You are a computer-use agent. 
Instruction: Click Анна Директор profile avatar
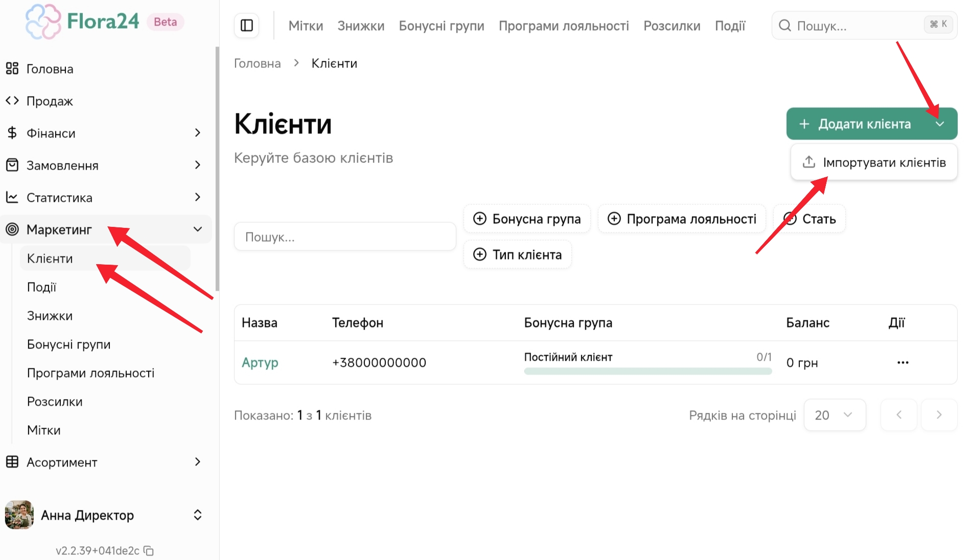[x=19, y=515]
